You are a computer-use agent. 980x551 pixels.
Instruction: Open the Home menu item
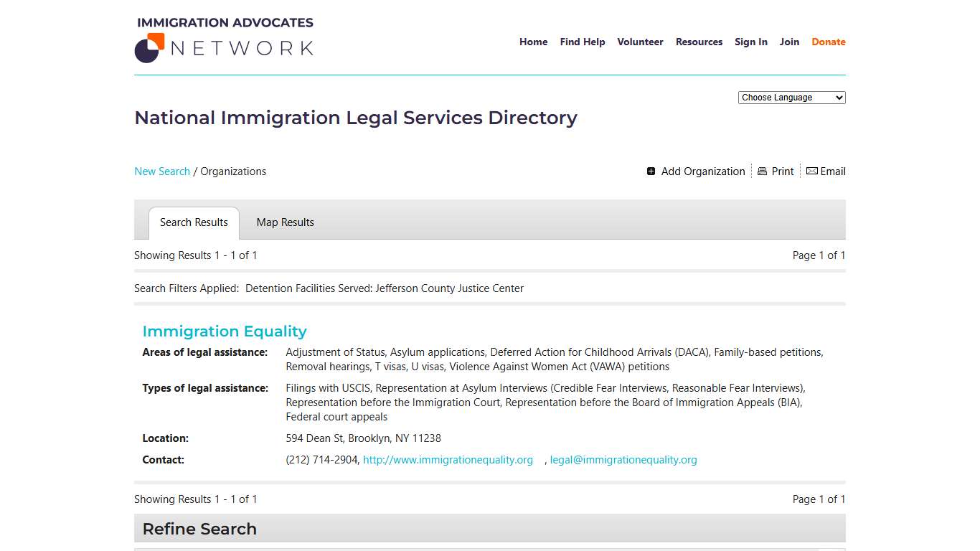coord(533,42)
